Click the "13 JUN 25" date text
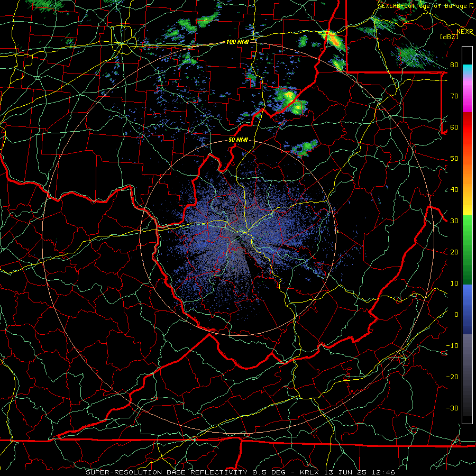 click(345, 472)
